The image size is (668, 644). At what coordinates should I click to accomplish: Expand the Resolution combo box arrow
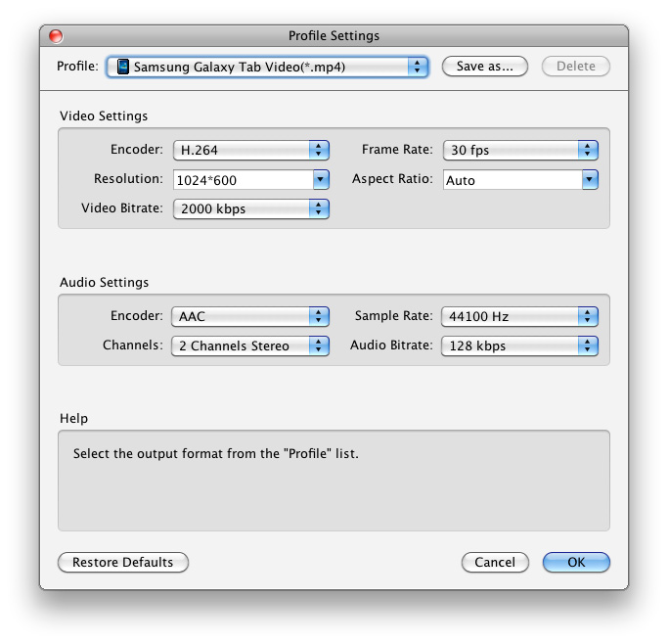(x=321, y=180)
